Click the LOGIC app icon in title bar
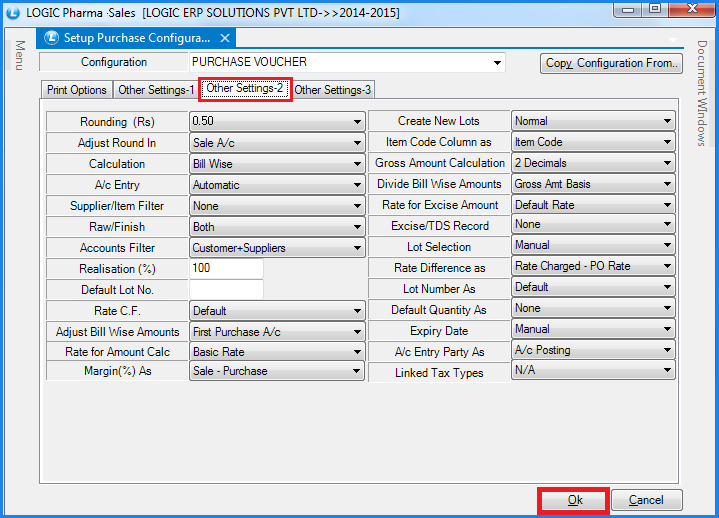Screen dimensions: 719x518 [x=12, y=10]
